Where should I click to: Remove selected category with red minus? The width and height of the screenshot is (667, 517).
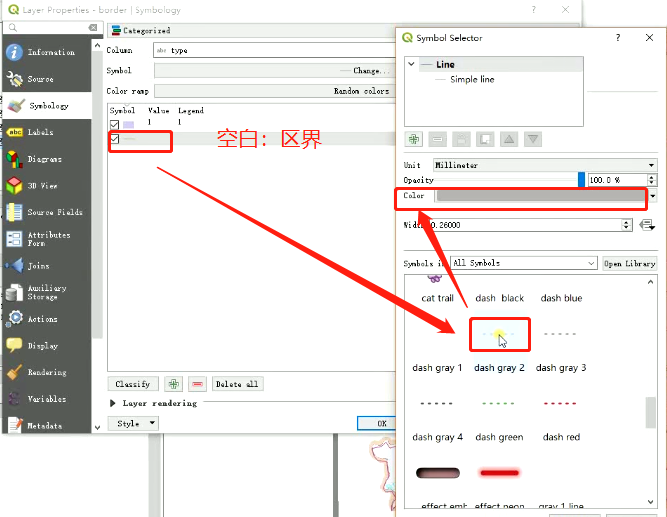pyautogui.click(x=197, y=384)
